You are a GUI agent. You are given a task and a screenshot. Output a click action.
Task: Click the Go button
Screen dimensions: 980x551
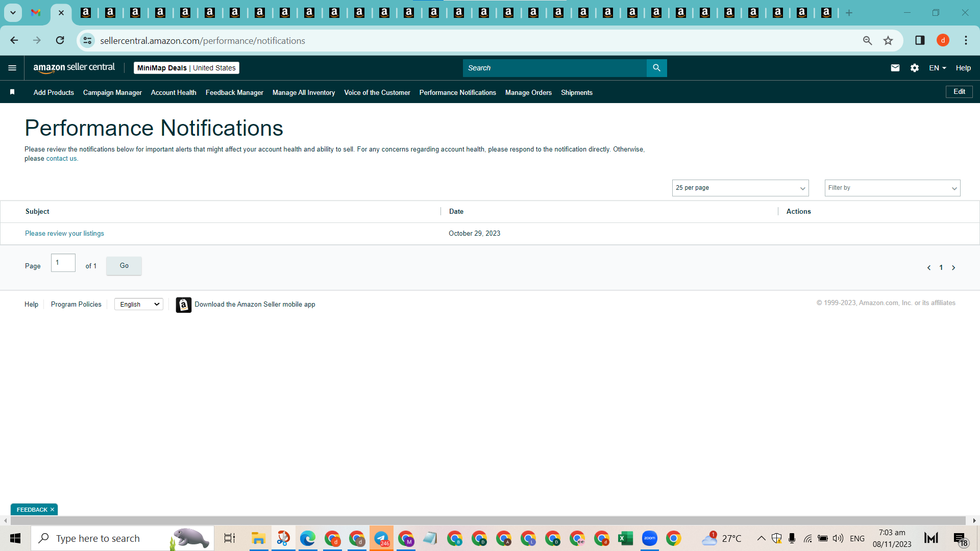click(x=124, y=266)
